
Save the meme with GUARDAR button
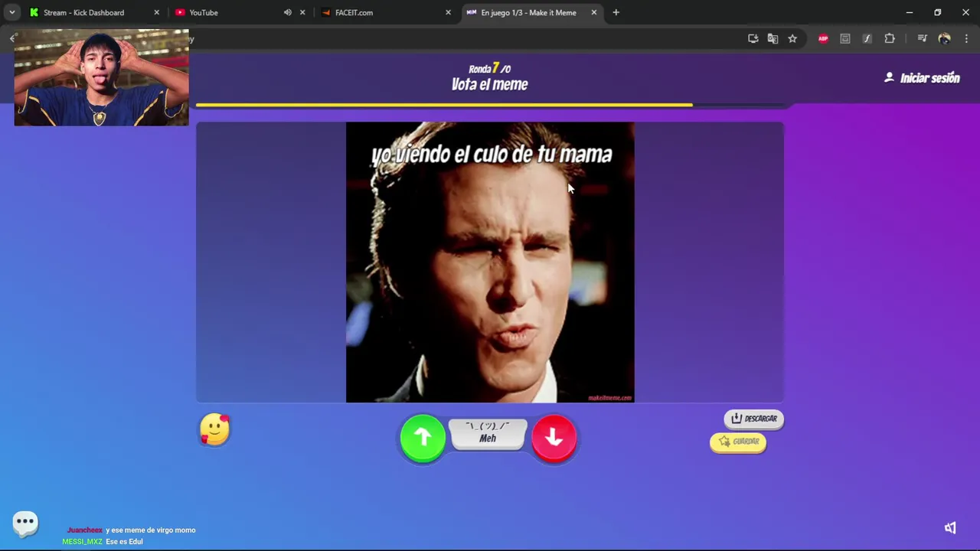[x=738, y=442]
